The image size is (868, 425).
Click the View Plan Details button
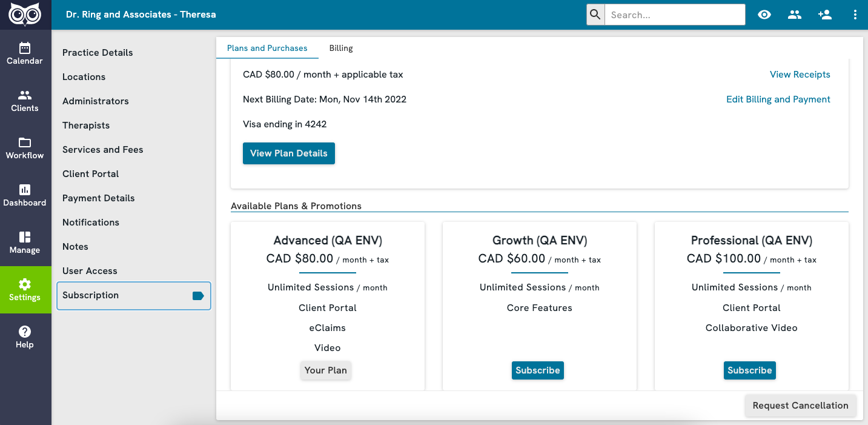click(x=289, y=153)
